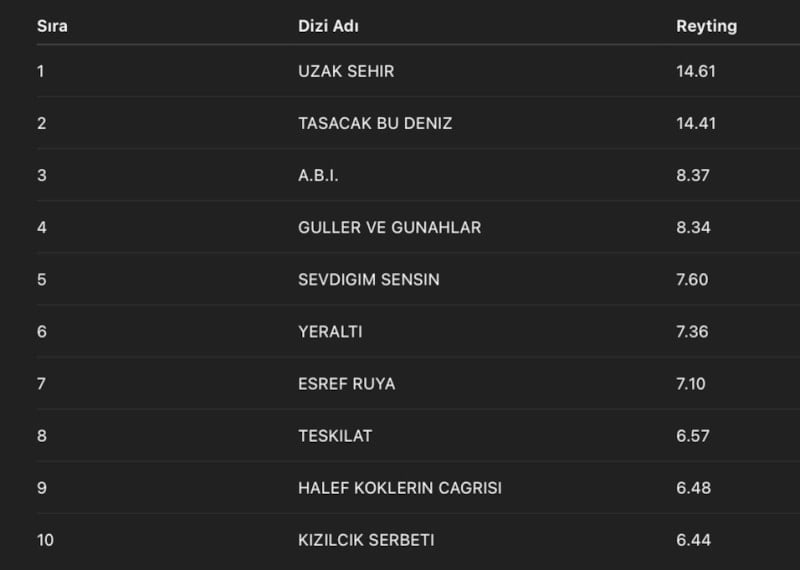Select the TASACAK BU DENIZ series name
Viewport: 800px width, 570px height.
[375, 123]
